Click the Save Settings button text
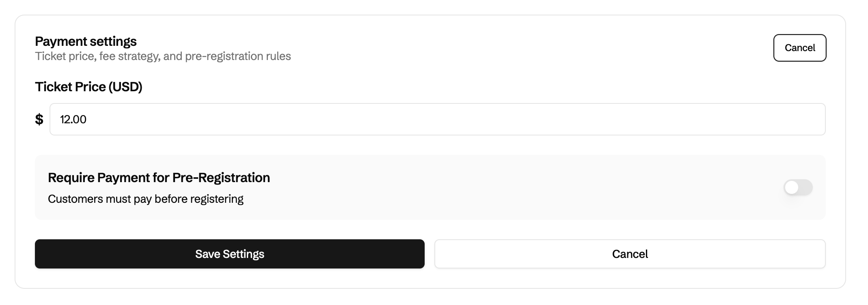 [x=229, y=254]
